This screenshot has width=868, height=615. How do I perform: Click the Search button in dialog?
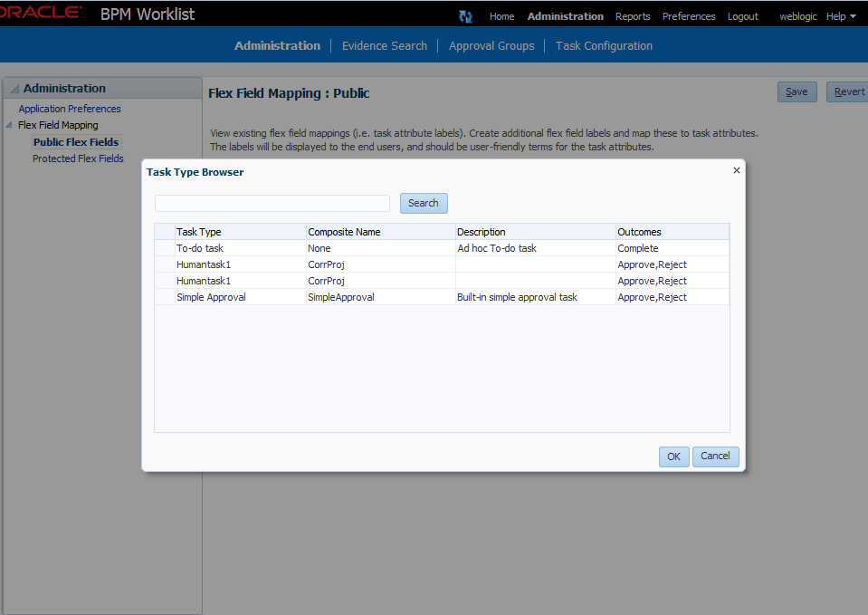coord(424,203)
